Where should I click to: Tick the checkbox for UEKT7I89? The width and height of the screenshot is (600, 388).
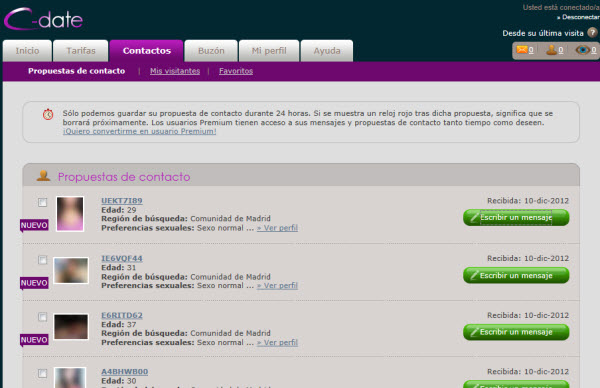pyautogui.click(x=42, y=202)
